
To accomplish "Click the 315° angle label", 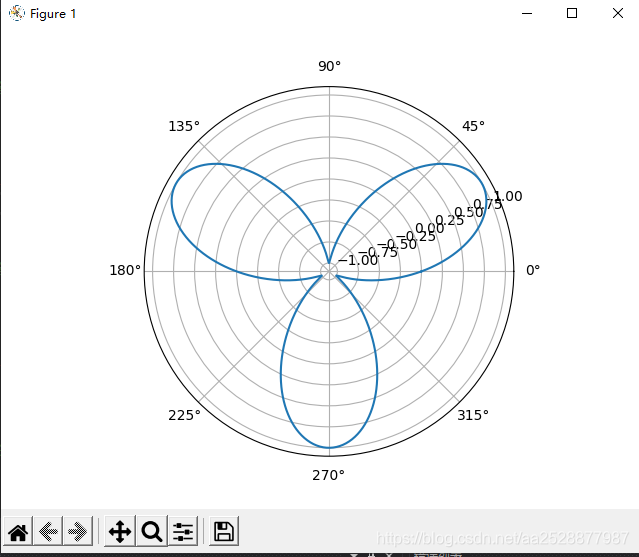I will pos(473,415).
